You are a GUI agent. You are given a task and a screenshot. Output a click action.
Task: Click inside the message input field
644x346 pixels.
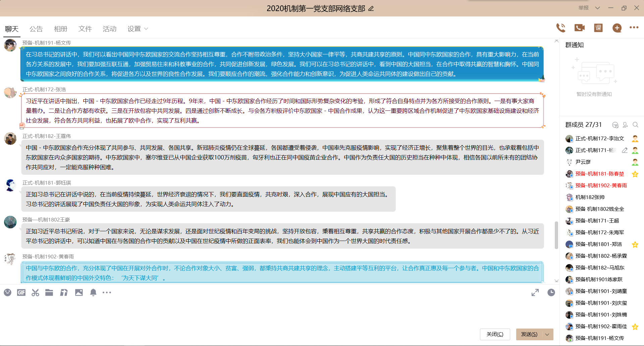point(235,312)
